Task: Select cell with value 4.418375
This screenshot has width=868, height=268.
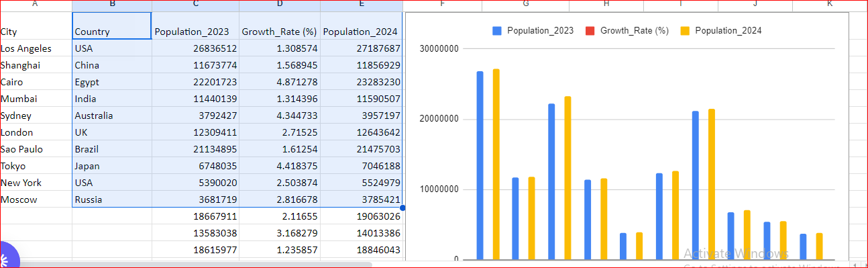Action: click(x=280, y=166)
